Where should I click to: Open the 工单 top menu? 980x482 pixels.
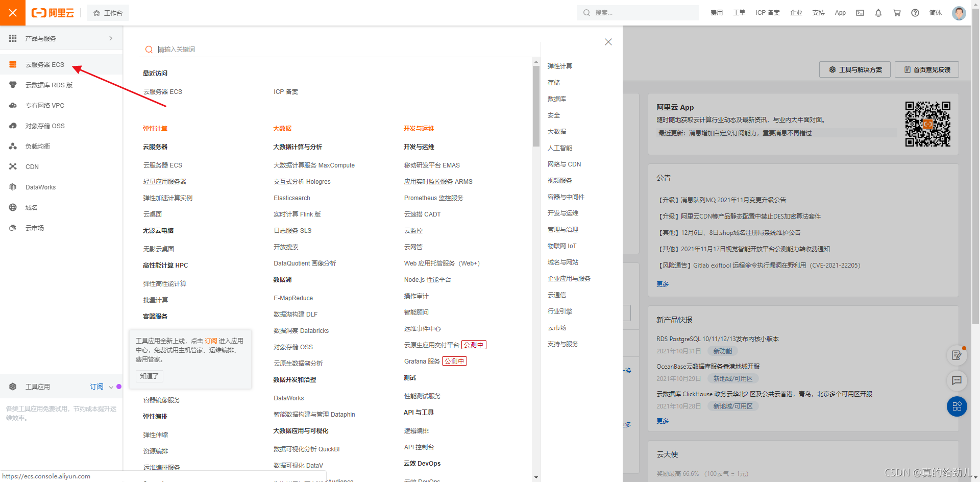[x=739, y=13]
